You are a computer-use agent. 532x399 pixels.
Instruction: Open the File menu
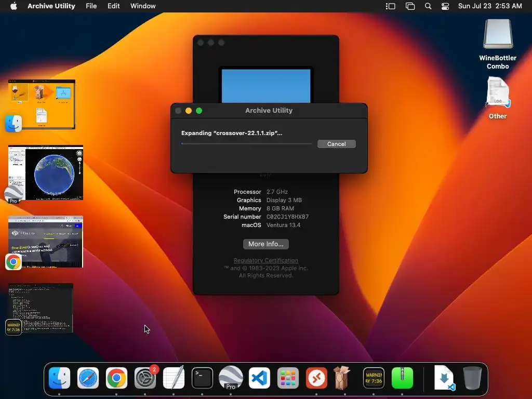91,6
